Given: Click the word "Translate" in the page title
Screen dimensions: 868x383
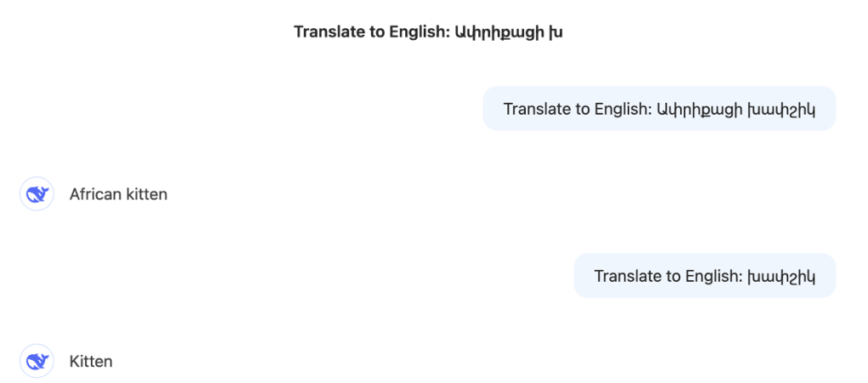Looking at the screenshot, I should (326, 32).
